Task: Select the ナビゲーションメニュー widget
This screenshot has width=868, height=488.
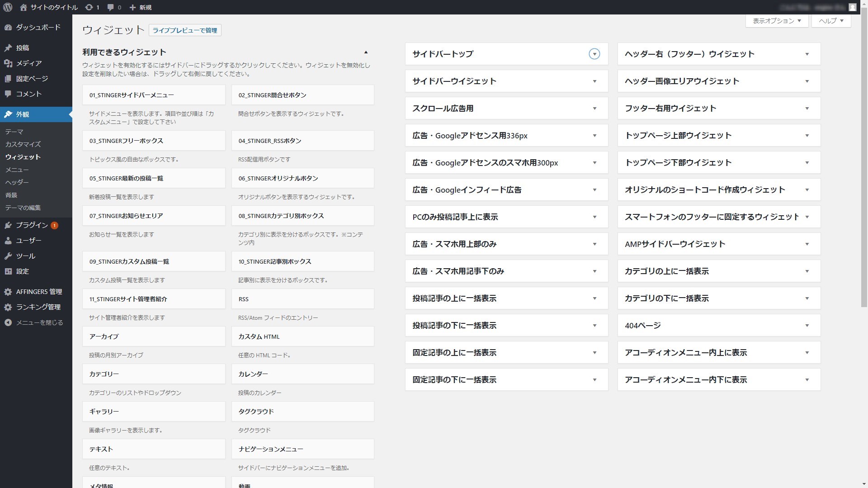Action: (x=303, y=449)
